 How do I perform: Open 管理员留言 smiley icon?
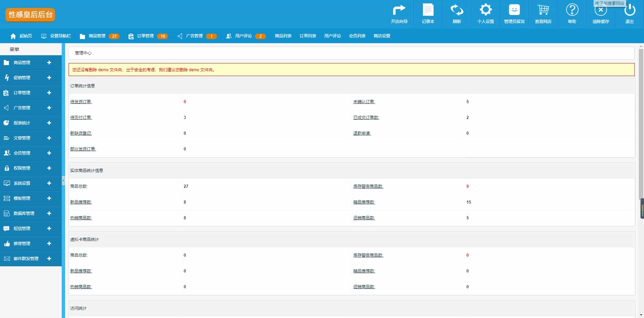[x=514, y=10]
